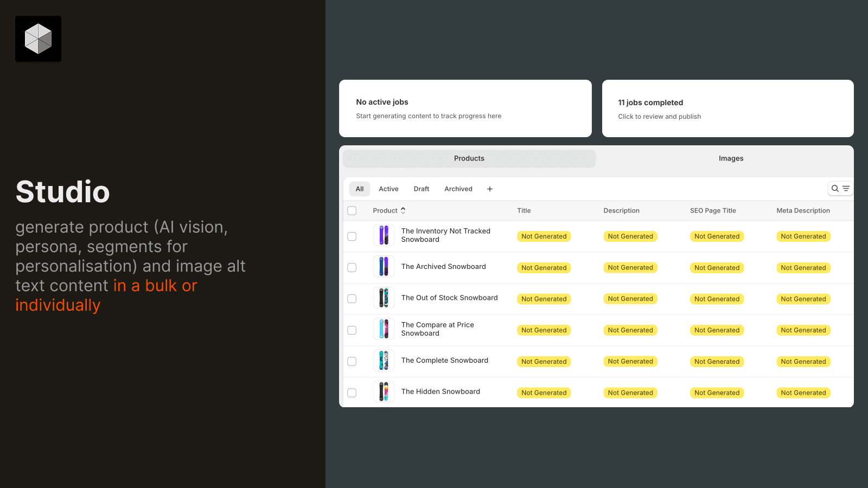The height and width of the screenshot is (488, 868).
Task: Click SEO Page Title badge for Out of Stock Snowboard
Action: pyautogui.click(x=717, y=299)
